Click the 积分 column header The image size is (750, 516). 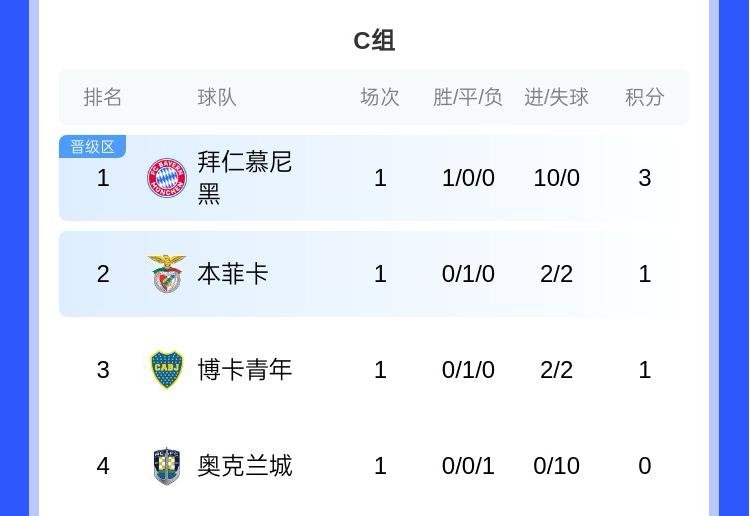coord(645,97)
